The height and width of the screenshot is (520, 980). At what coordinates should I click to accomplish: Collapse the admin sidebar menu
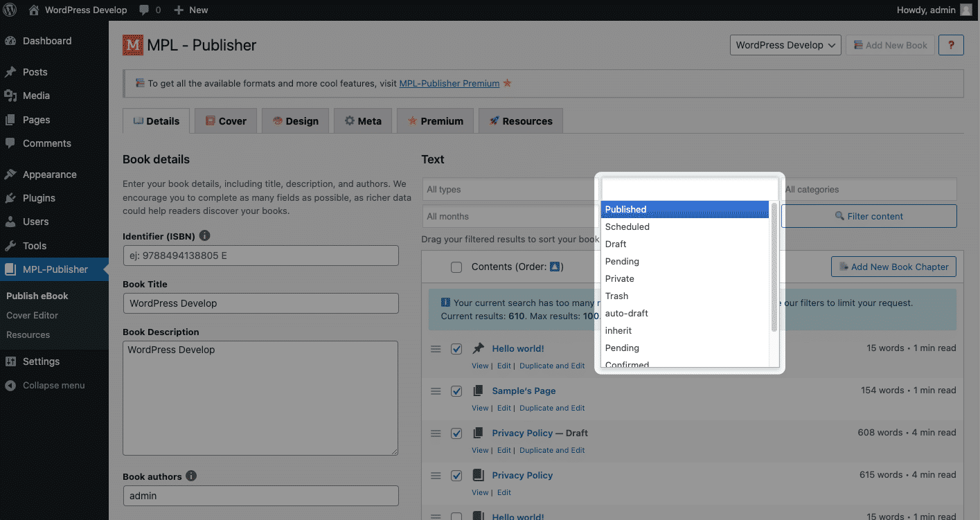pos(53,385)
